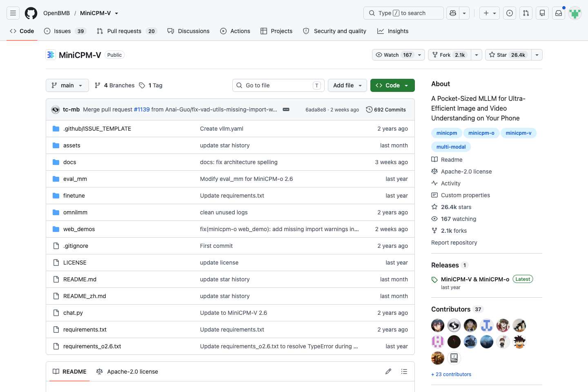Screen dimensions: 588x392
Task: Open the Watch notification settings dropdown
Action: pyautogui.click(x=399, y=55)
